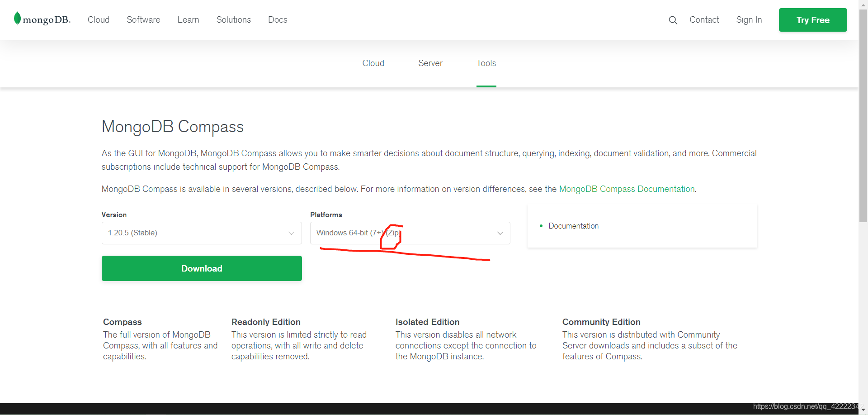This screenshot has width=868, height=415.
Task: Click the Readonly Edition heading
Action: tap(266, 322)
